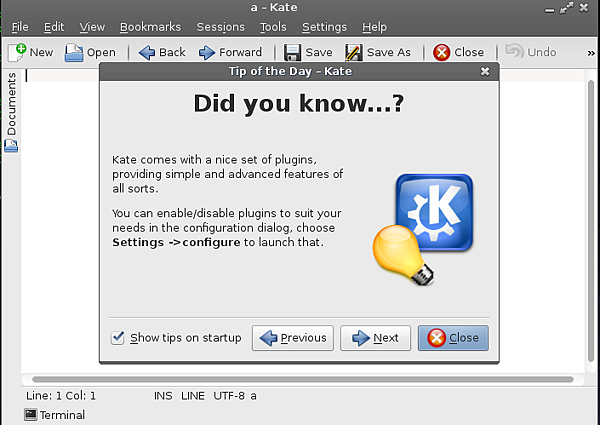The width and height of the screenshot is (600, 425).
Task: Click UTF-8 encoding in status bar
Action: coord(229,396)
